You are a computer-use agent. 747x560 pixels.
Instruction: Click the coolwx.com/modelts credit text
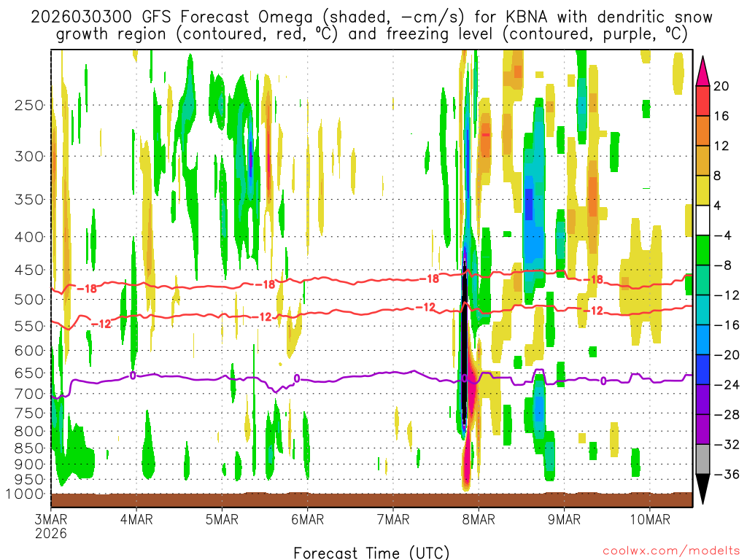pyautogui.click(x=671, y=551)
